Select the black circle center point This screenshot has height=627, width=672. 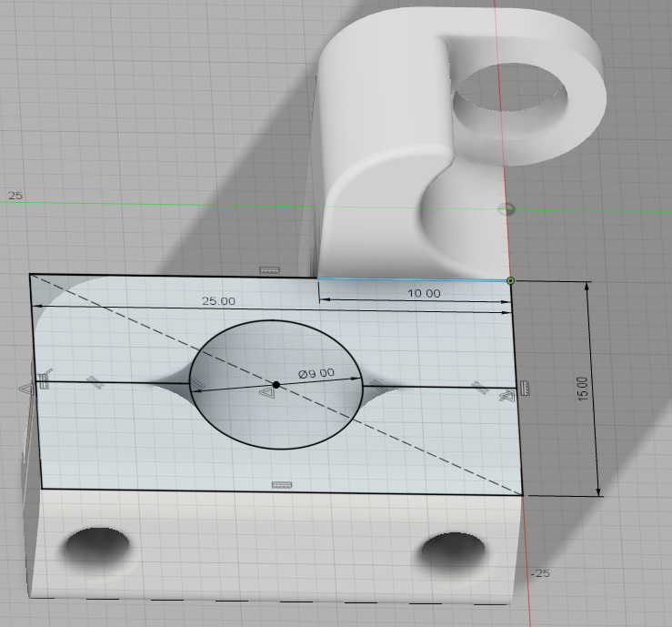click(x=276, y=385)
